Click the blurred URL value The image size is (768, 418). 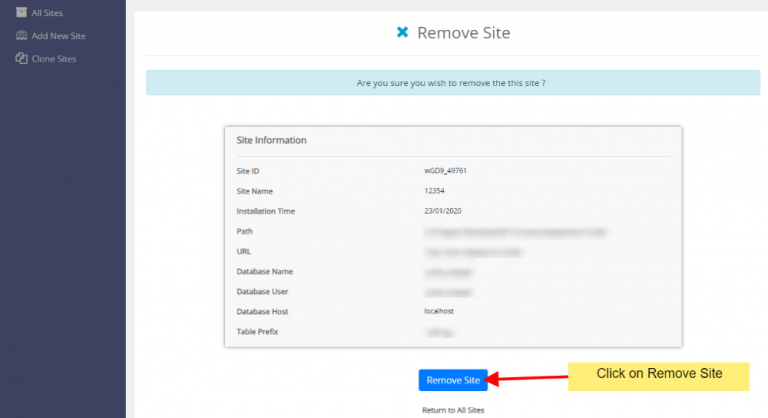[x=474, y=251]
